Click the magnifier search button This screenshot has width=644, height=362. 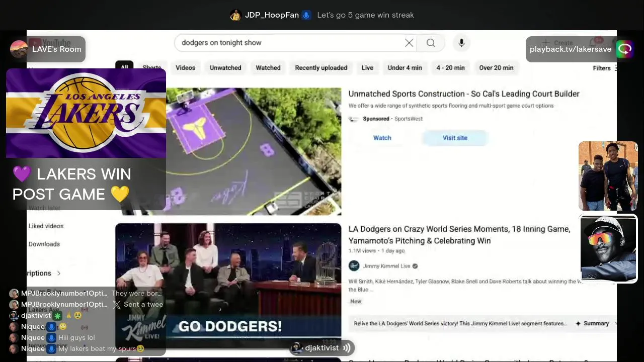pos(431,43)
